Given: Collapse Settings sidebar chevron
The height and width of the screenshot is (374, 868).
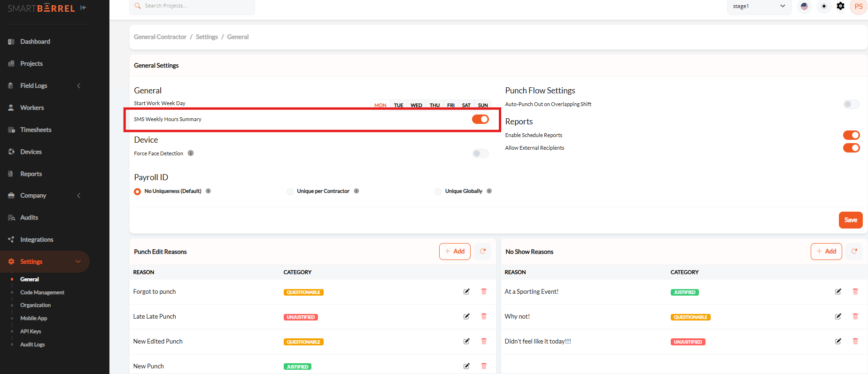Looking at the screenshot, I should pyautogui.click(x=78, y=261).
